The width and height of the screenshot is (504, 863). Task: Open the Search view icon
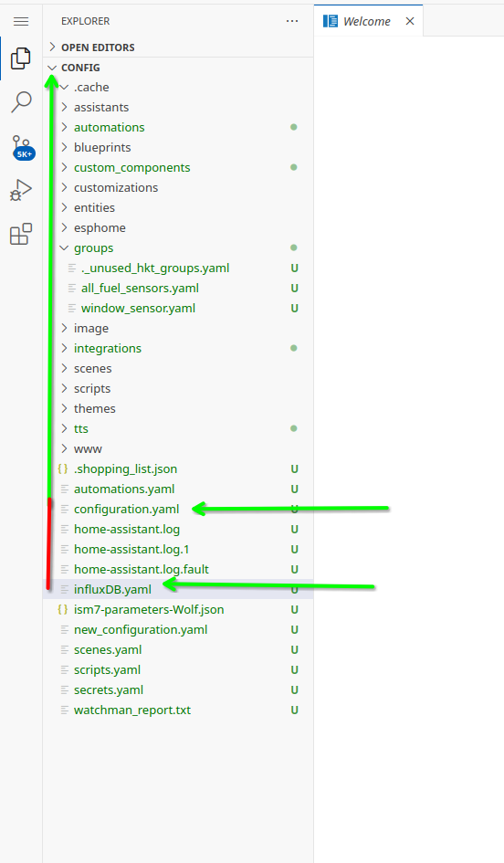click(x=21, y=102)
